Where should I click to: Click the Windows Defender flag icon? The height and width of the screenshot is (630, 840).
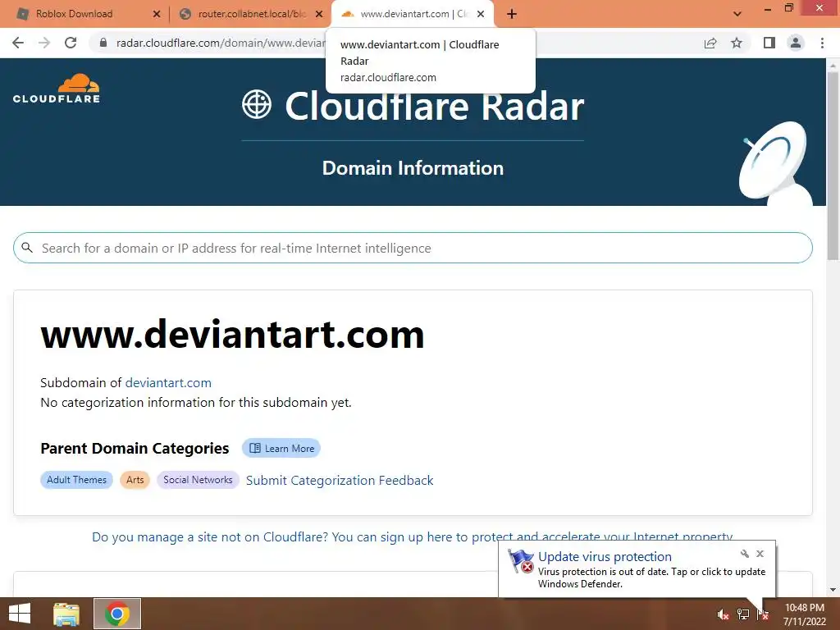[x=521, y=561]
